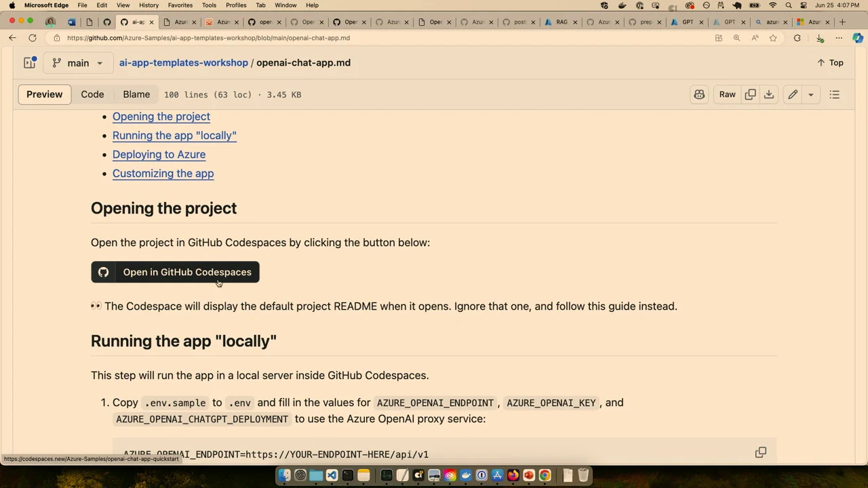Open Creative Cloud from the Dock
The width and height of the screenshot is (868, 488).
pos(450,475)
